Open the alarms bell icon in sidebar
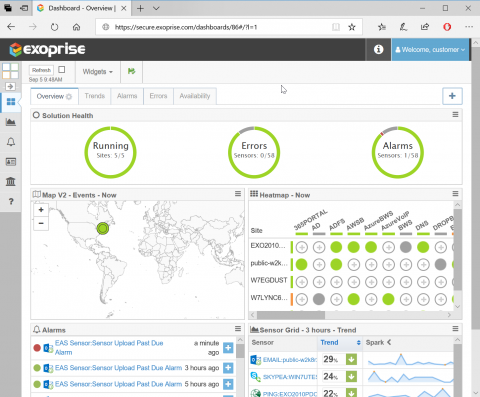 click(11, 142)
